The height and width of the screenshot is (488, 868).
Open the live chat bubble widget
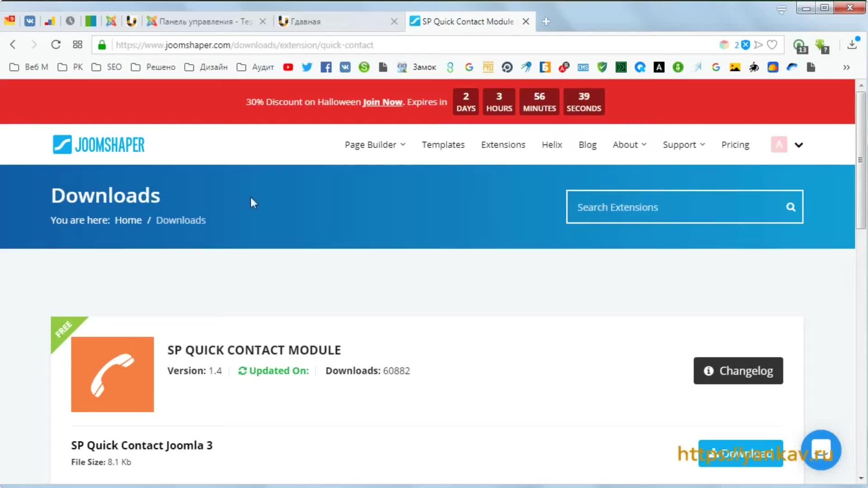tap(821, 450)
